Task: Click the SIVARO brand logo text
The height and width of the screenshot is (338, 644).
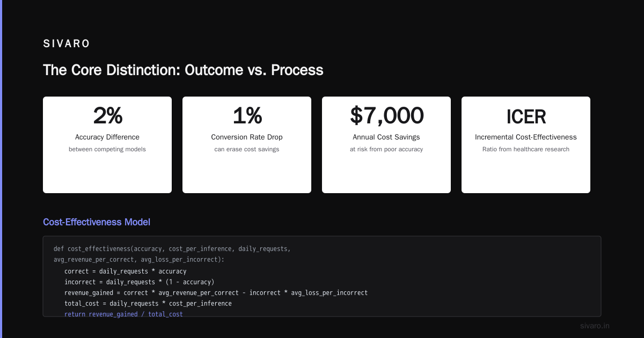Action: click(67, 44)
